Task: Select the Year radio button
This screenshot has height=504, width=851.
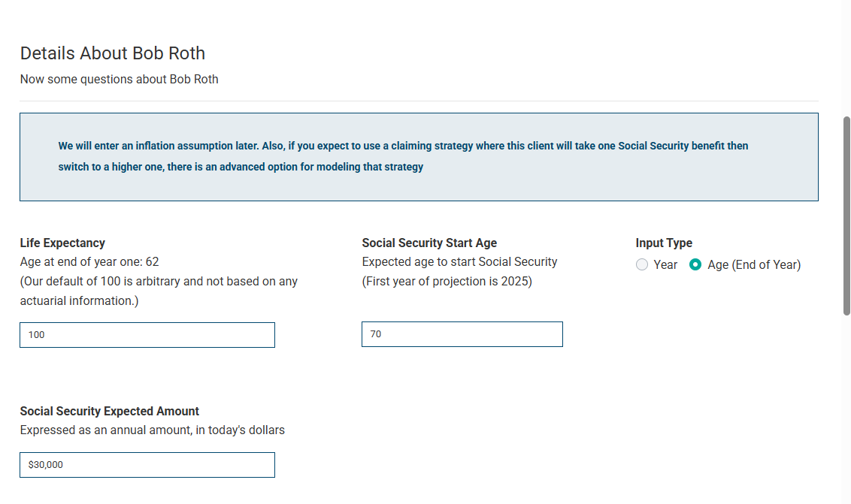Action: click(x=642, y=264)
